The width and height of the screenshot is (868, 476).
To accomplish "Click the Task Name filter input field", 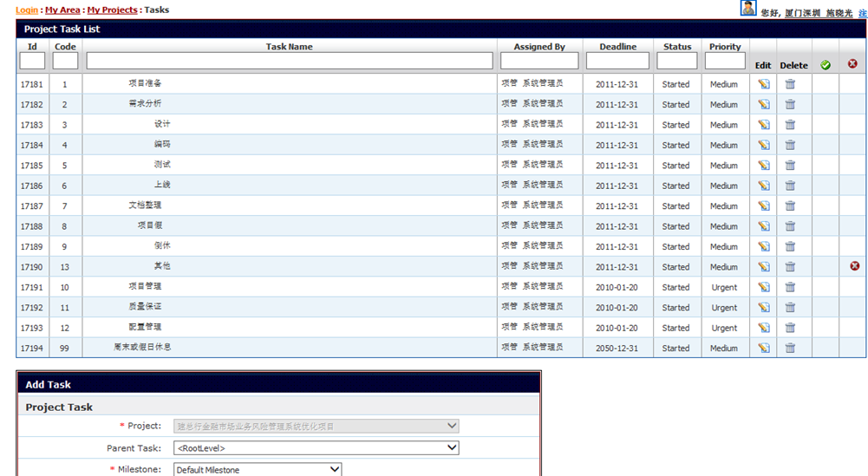I will pyautogui.click(x=290, y=62).
